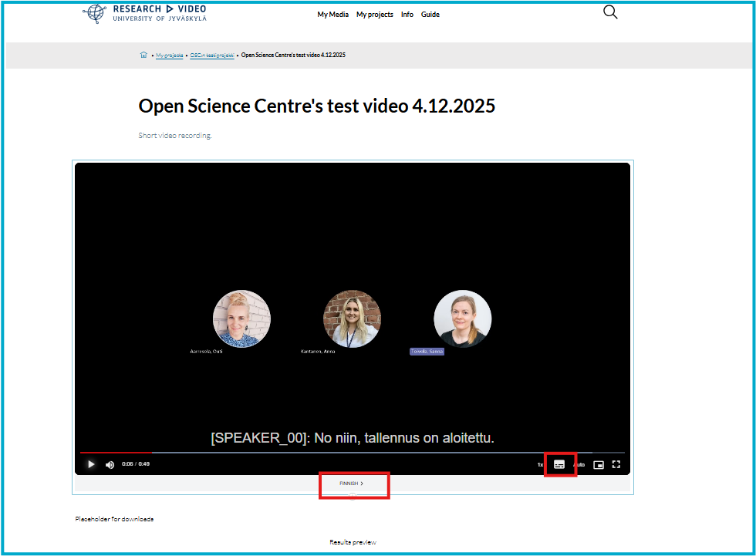Mute the video volume

(x=110, y=464)
